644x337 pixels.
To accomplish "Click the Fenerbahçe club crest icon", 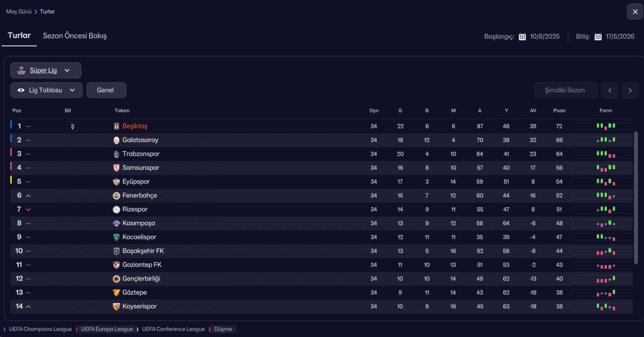I will 117,195.
